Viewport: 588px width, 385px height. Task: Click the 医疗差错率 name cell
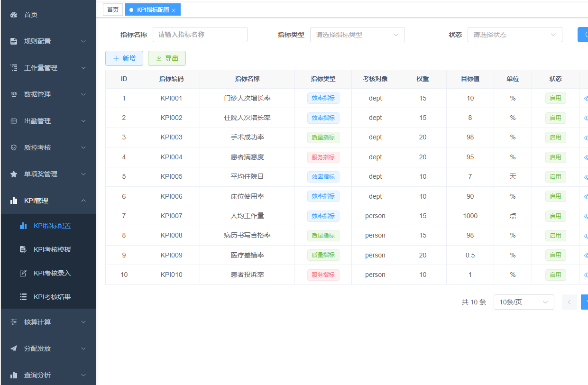[247, 255]
